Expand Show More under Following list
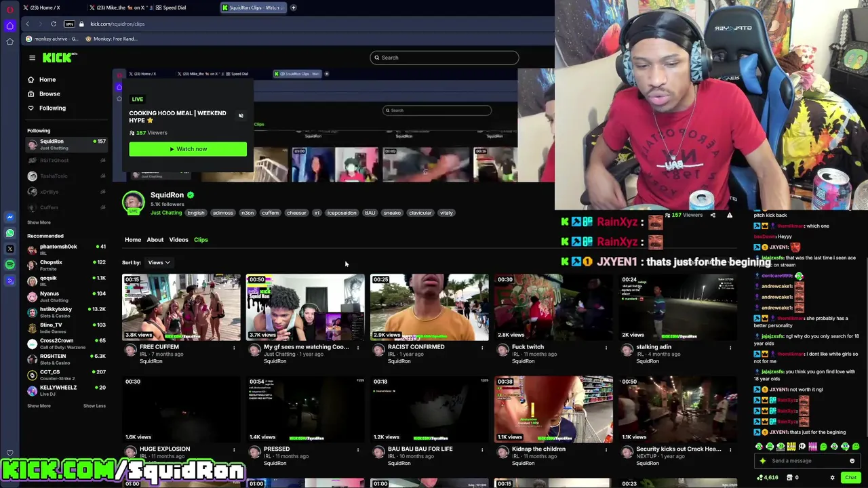The width and height of the screenshot is (868, 488). 39,222
